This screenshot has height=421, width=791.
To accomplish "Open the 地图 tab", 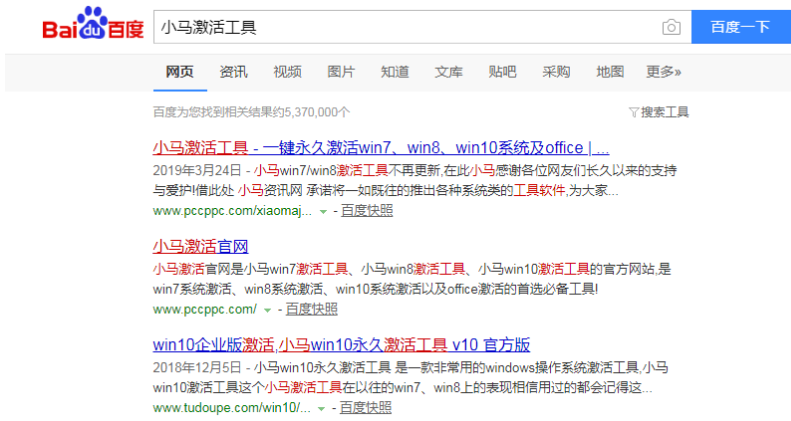I will pyautogui.click(x=610, y=72).
